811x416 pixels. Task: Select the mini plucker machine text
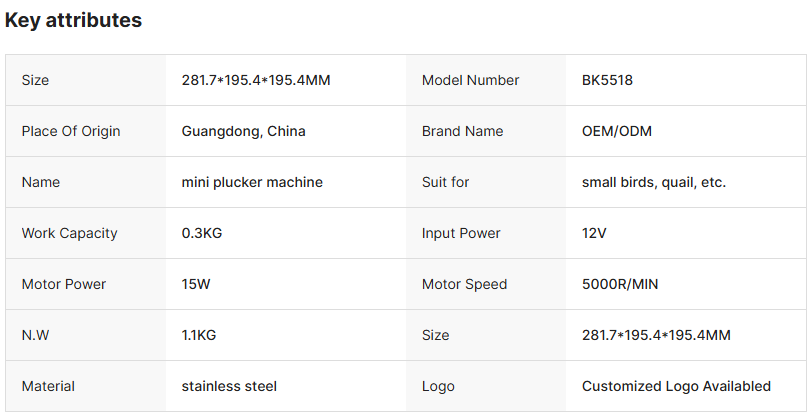pos(252,182)
